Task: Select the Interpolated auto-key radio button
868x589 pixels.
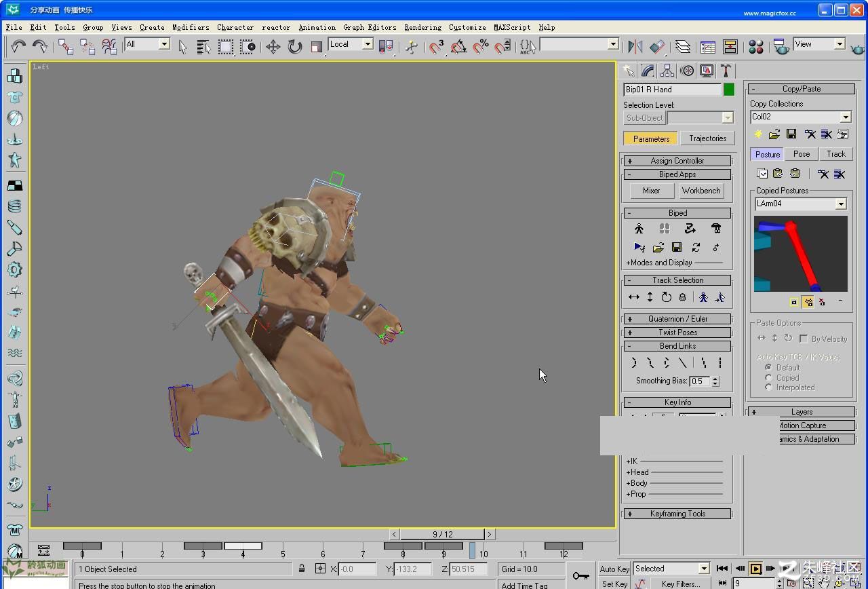Action: point(768,387)
